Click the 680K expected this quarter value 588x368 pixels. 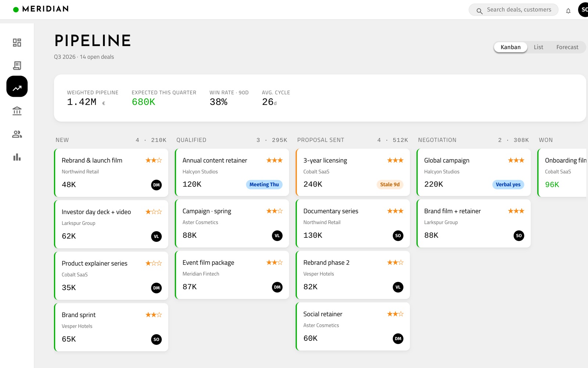click(144, 102)
